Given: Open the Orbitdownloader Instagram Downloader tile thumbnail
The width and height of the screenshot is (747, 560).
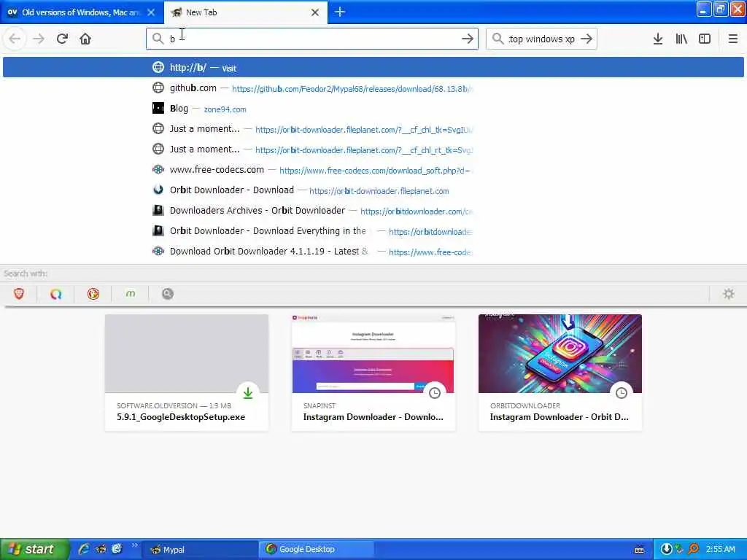Looking at the screenshot, I should 560,354.
